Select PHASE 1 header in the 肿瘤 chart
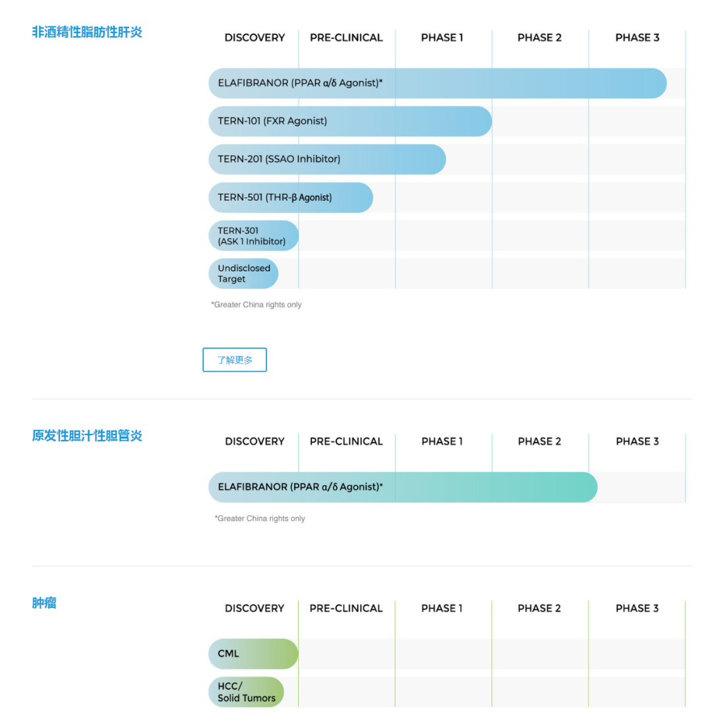Viewport: 712px width, 728px height. pyautogui.click(x=442, y=608)
